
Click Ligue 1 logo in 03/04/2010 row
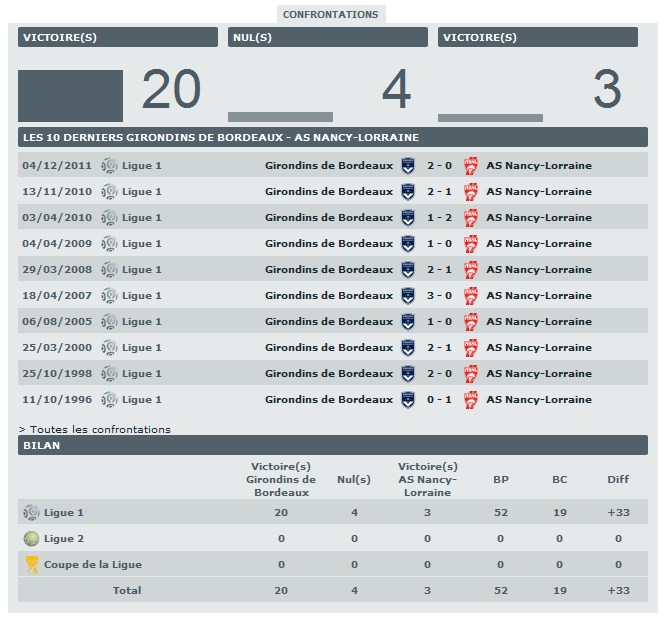(109, 218)
